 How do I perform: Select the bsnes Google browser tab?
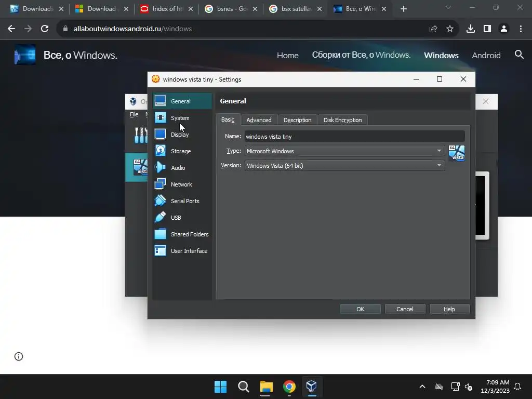click(232, 9)
